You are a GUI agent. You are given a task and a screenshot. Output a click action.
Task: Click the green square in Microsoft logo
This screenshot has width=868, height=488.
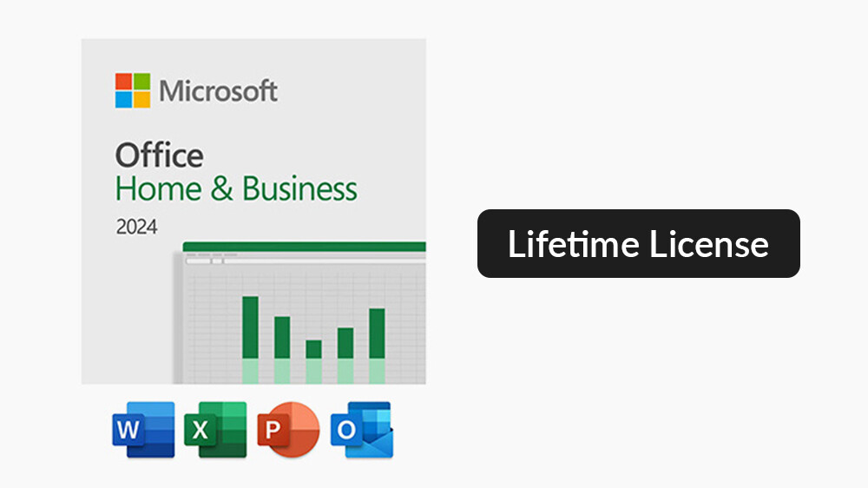tap(141, 82)
